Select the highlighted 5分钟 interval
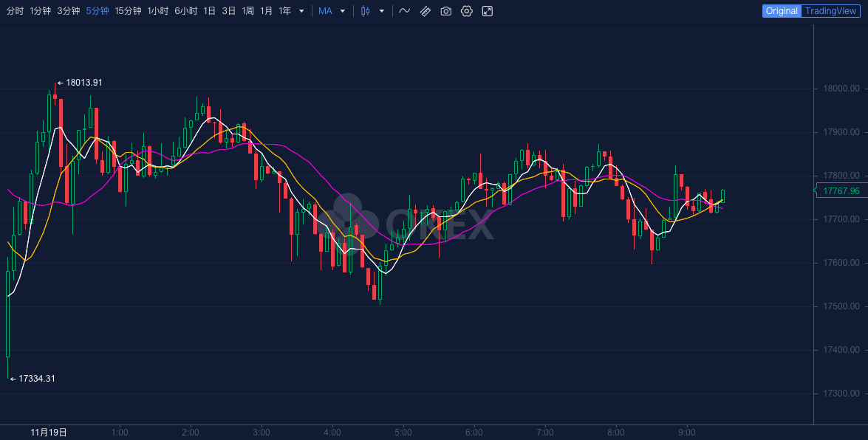Screen dimensions: 868x440 (97, 11)
